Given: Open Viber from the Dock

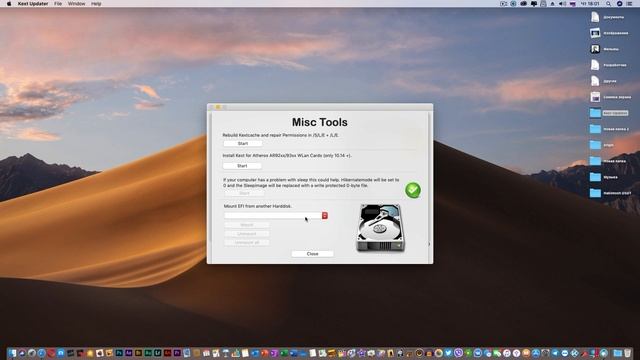Looking at the screenshot, I should point(459,353).
